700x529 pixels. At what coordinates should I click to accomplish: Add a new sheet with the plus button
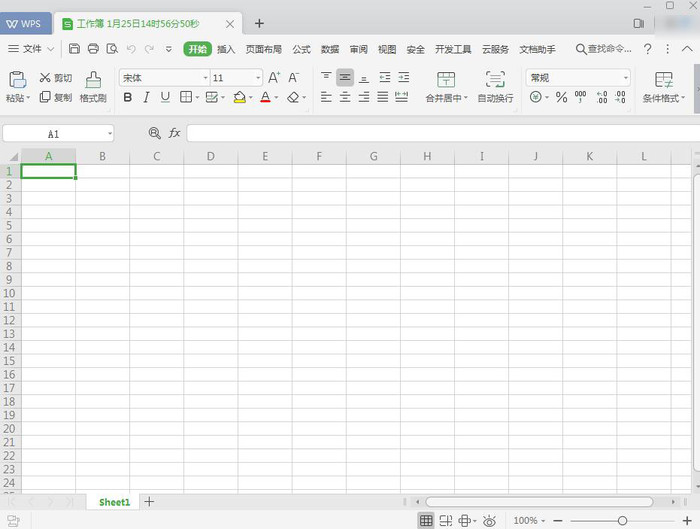pos(149,502)
